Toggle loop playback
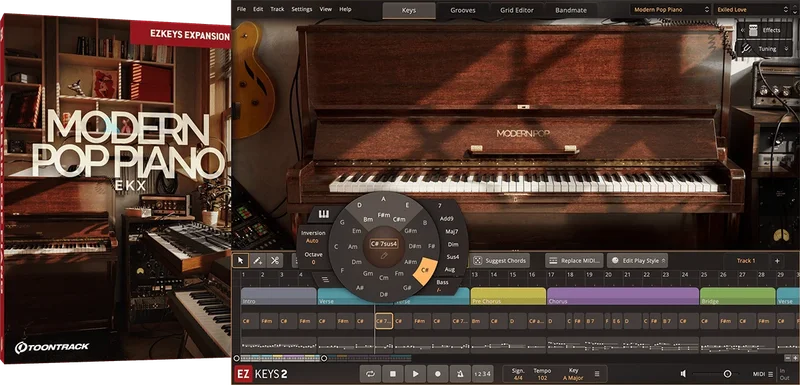 tap(370, 374)
